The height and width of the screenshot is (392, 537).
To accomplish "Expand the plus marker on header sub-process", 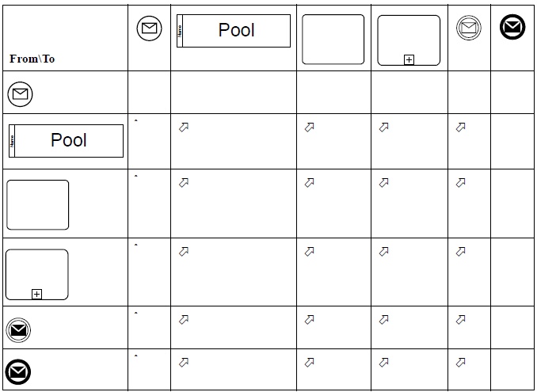I will pyautogui.click(x=409, y=60).
